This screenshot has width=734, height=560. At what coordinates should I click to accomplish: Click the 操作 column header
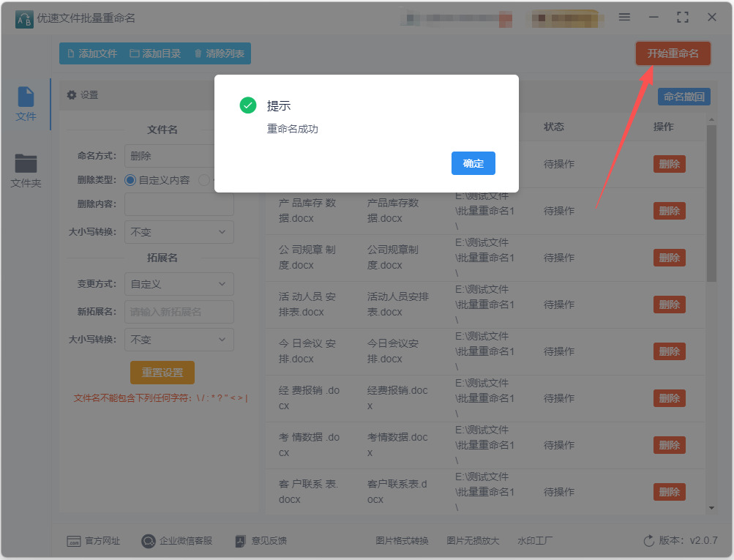click(663, 127)
